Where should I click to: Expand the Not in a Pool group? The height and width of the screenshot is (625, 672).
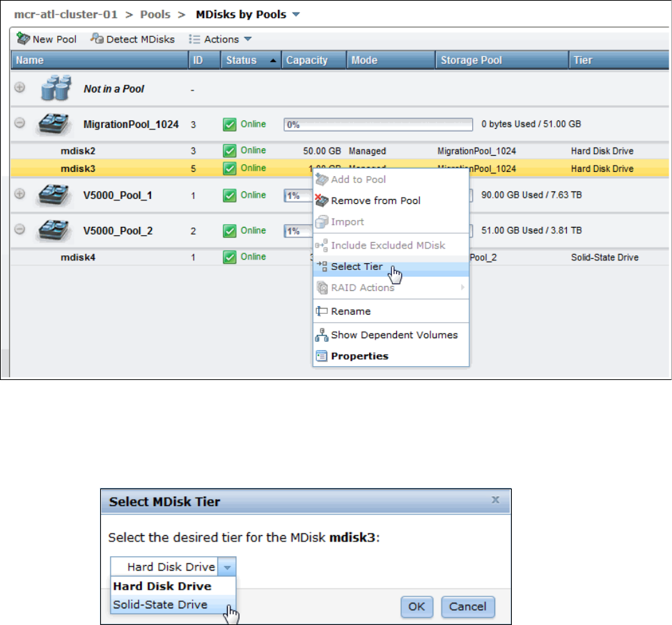(20, 88)
